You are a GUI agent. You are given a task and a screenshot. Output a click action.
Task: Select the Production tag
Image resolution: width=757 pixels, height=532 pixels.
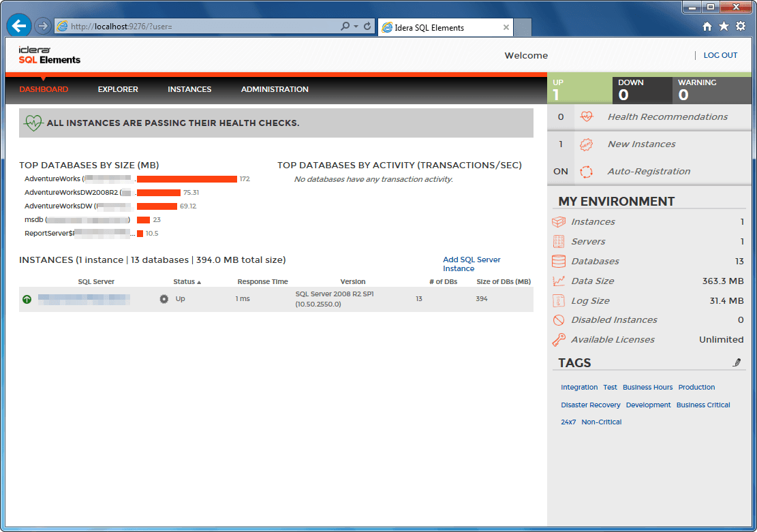click(696, 387)
